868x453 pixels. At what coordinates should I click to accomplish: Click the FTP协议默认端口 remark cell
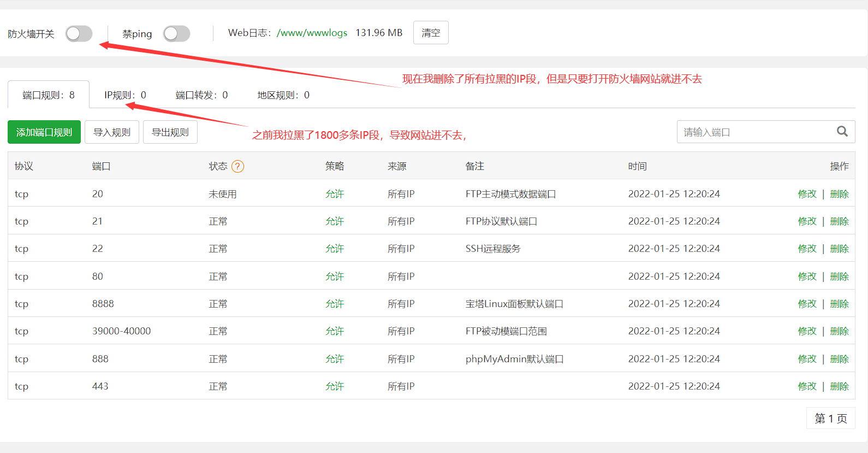[502, 221]
